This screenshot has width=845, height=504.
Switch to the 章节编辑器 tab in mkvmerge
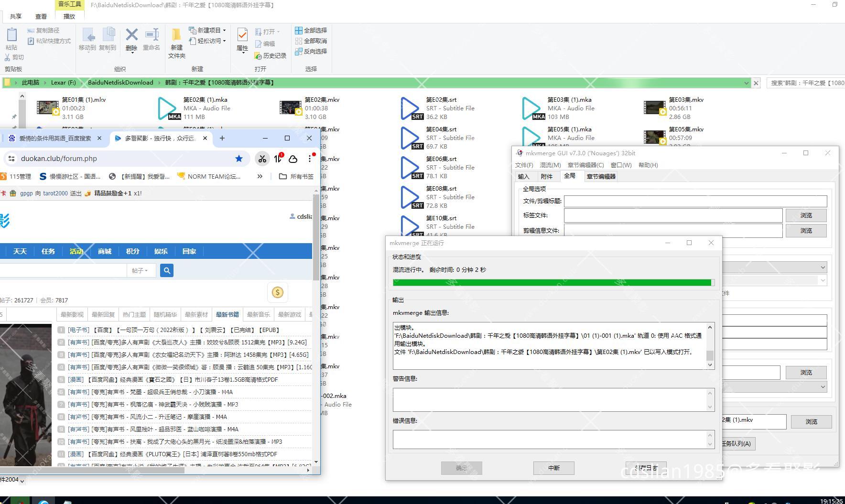coord(600,176)
